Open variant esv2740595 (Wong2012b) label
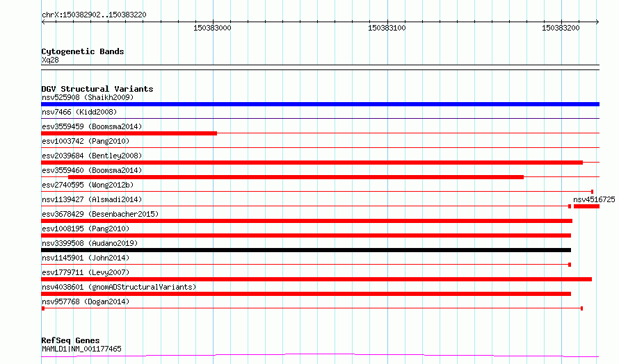This screenshot has width=619, height=364. coord(88,185)
